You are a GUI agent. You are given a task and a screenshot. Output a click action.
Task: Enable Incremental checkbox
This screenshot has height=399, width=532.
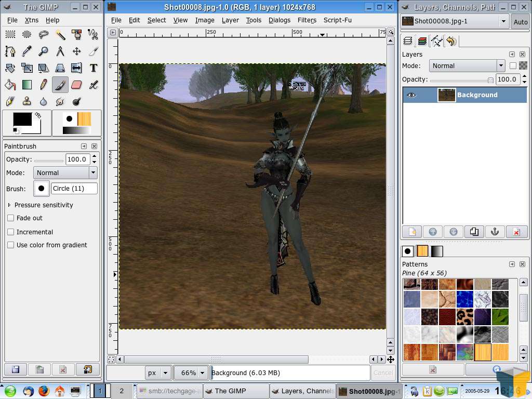pos(10,232)
